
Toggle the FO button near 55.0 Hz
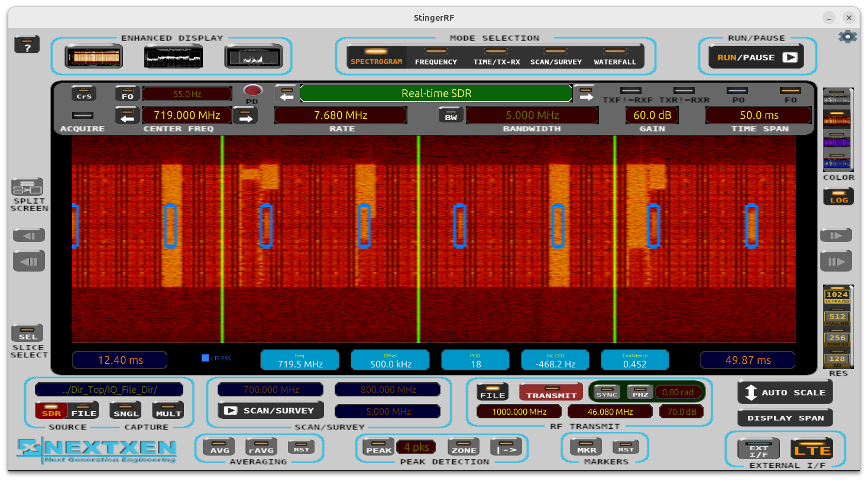coord(127,93)
